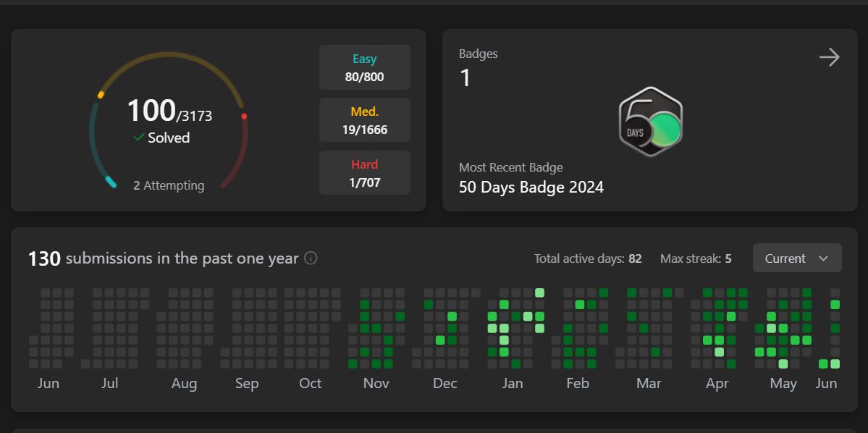Click the yellow dot on progress ring
This screenshot has width=868, height=433.
tap(101, 95)
